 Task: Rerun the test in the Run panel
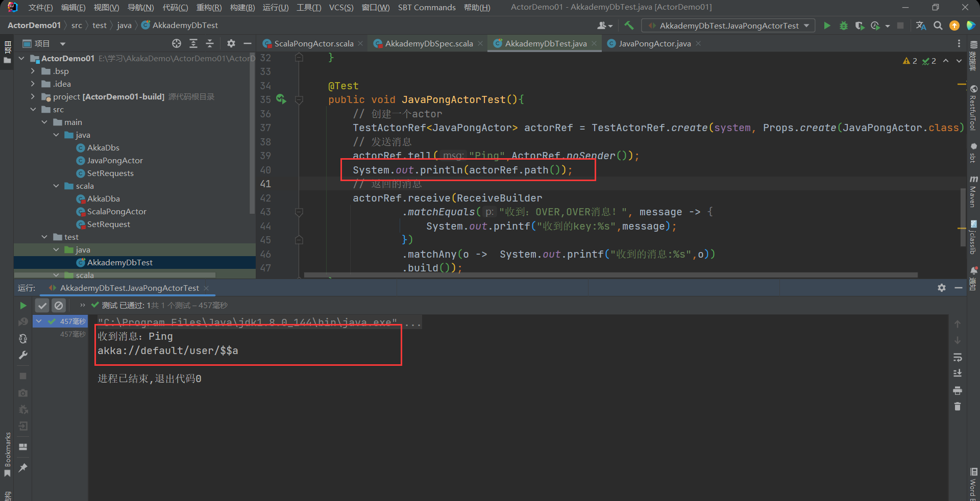tap(23, 306)
